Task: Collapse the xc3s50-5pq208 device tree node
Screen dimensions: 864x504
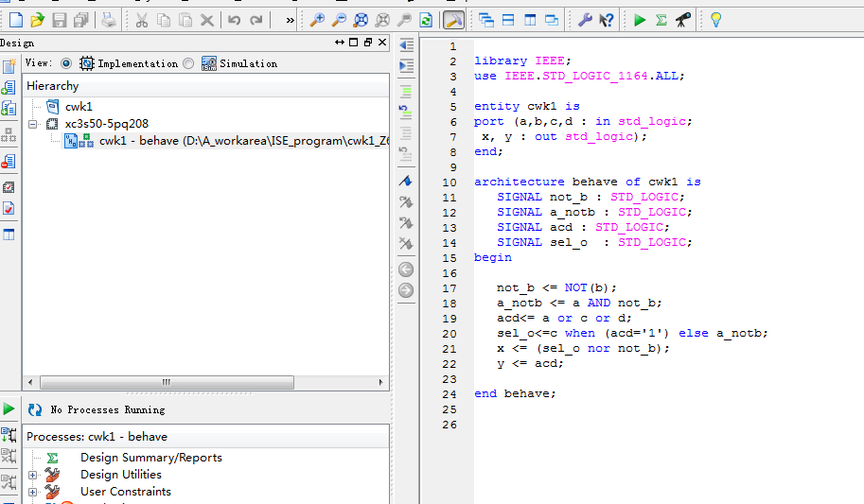Action: 33,124
